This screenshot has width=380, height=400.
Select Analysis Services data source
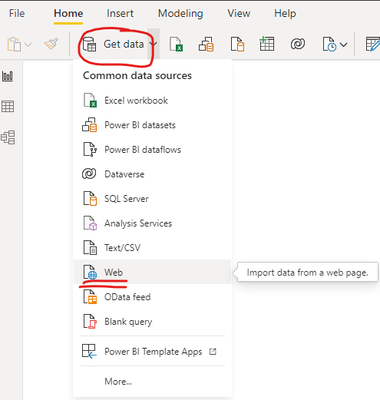pos(152,223)
